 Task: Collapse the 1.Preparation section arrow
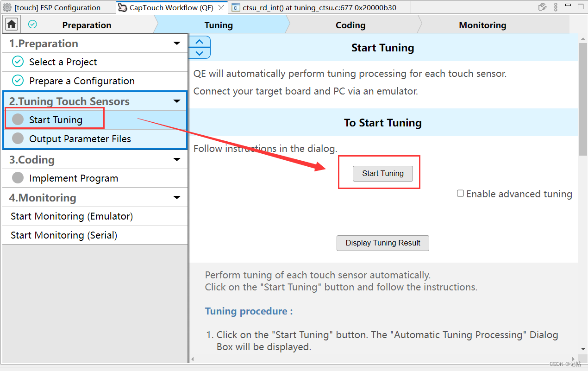(x=177, y=44)
